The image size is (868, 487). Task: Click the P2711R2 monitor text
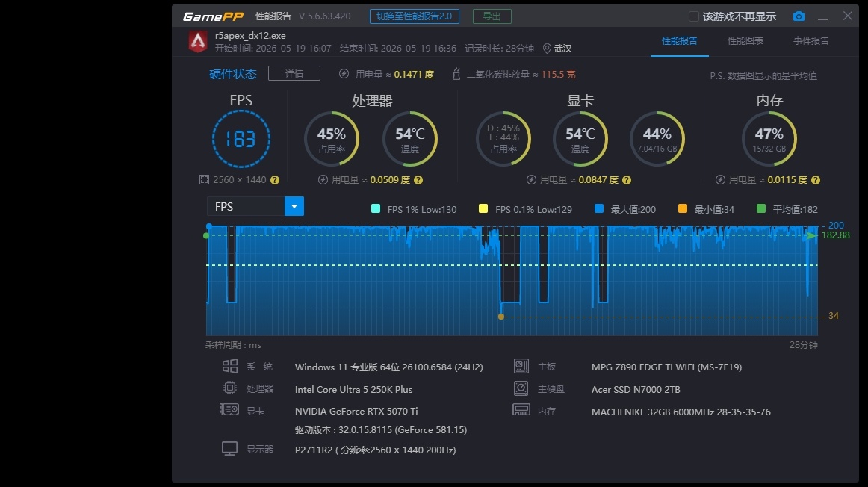(x=375, y=450)
